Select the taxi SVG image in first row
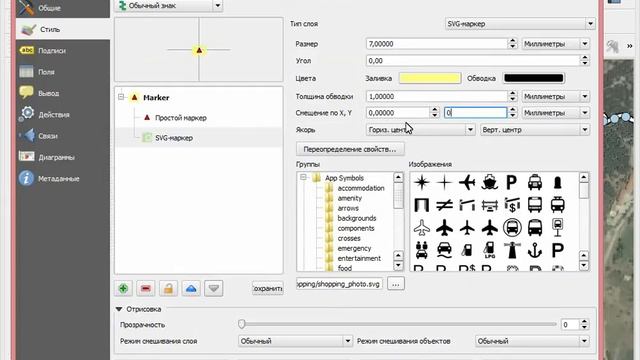The width and height of the screenshot is (640, 360). coord(535,182)
